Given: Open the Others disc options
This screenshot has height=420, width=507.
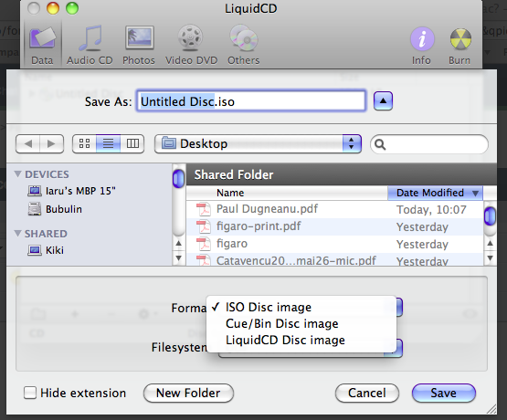Looking at the screenshot, I should [x=244, y=46].
